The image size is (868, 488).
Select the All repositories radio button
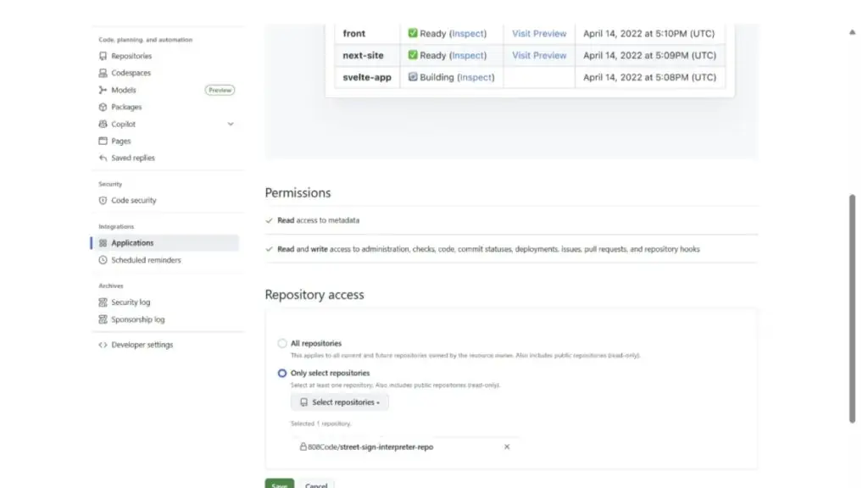click(282, 343)
